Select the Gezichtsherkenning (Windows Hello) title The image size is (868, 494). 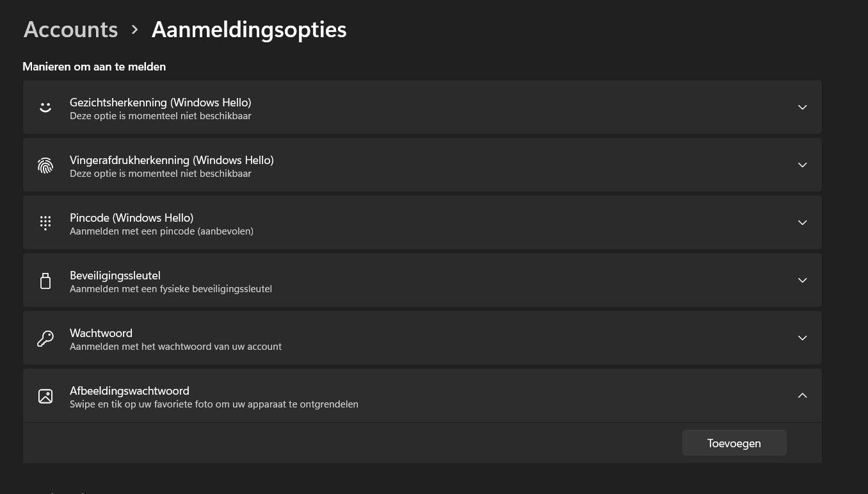(160, 103)
